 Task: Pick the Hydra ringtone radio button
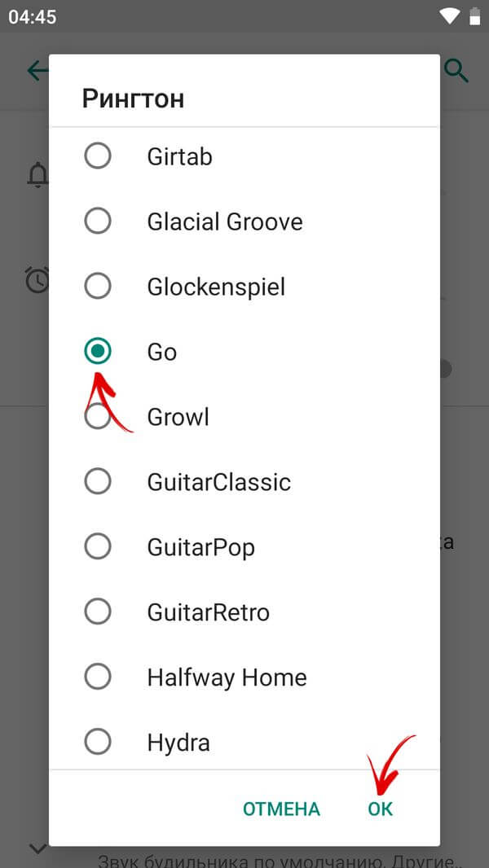98,742
